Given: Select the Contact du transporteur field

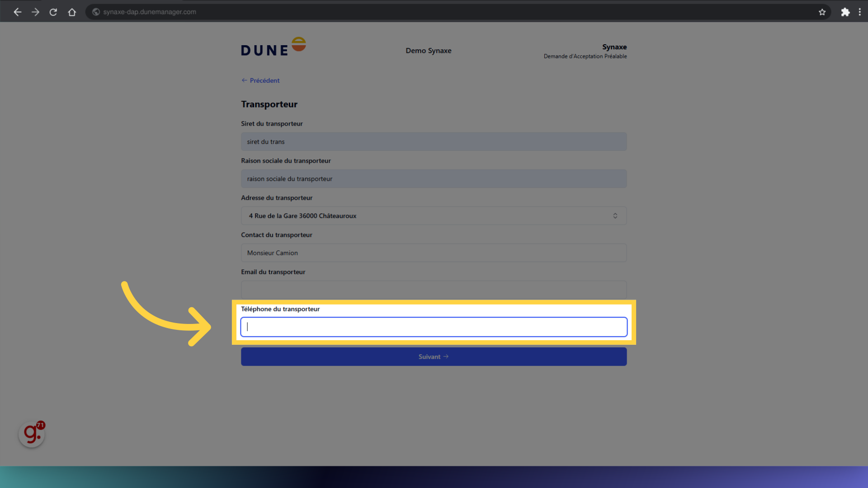Looking at the screenshot, I should (434, 253).
